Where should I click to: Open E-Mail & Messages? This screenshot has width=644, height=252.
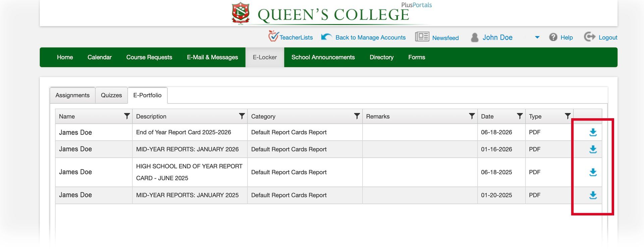(x=212, y=57)
